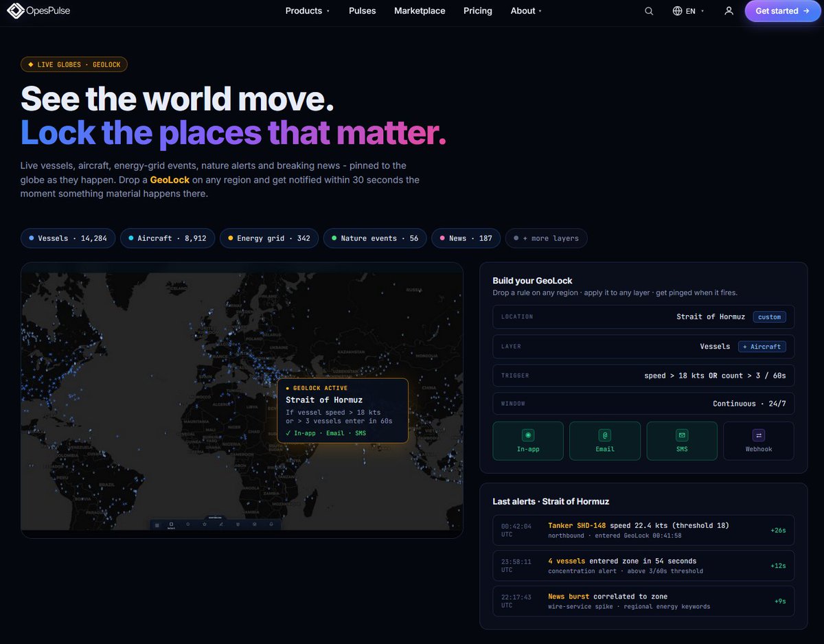This screenshot has height=644, width=824.
Task: Open the About dropdown menu
Action: [x=526, y=11]
